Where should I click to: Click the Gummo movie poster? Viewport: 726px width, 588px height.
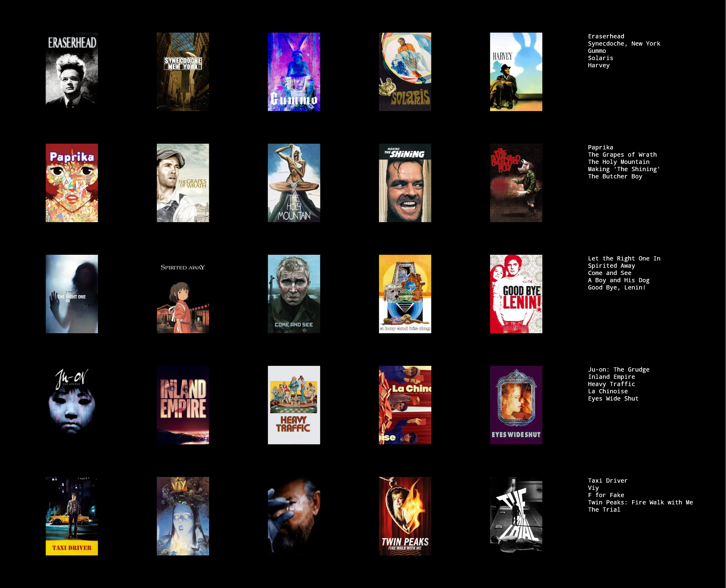point(294,72)
